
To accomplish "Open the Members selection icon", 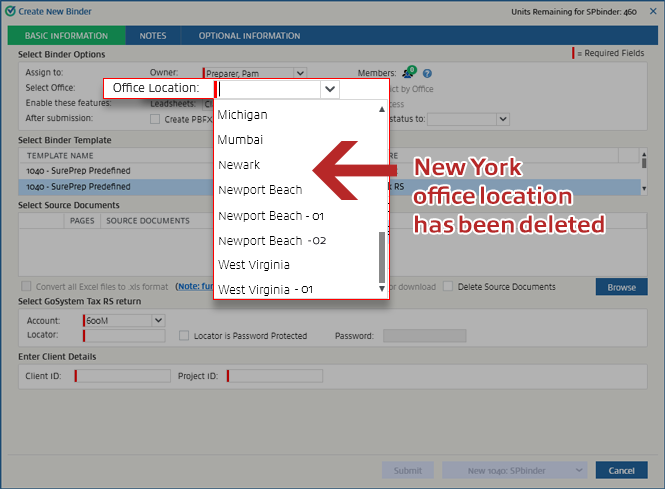I will (x=409, y=72).
